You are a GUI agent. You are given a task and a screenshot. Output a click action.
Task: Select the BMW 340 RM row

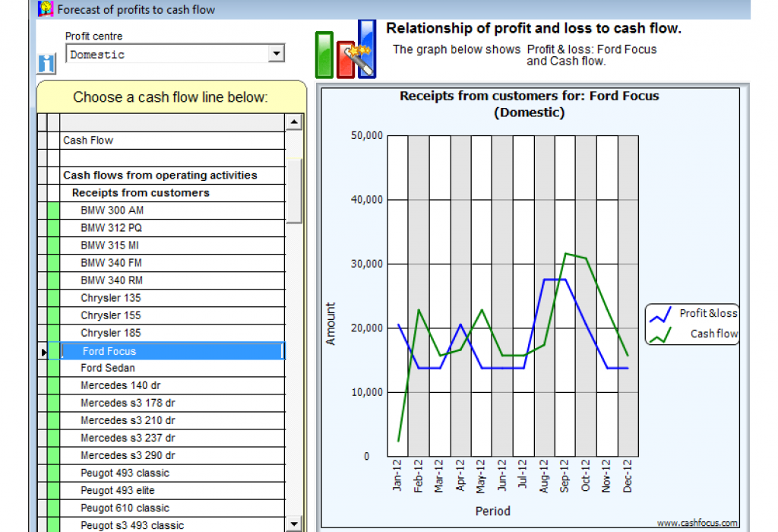tap(172, 280)
